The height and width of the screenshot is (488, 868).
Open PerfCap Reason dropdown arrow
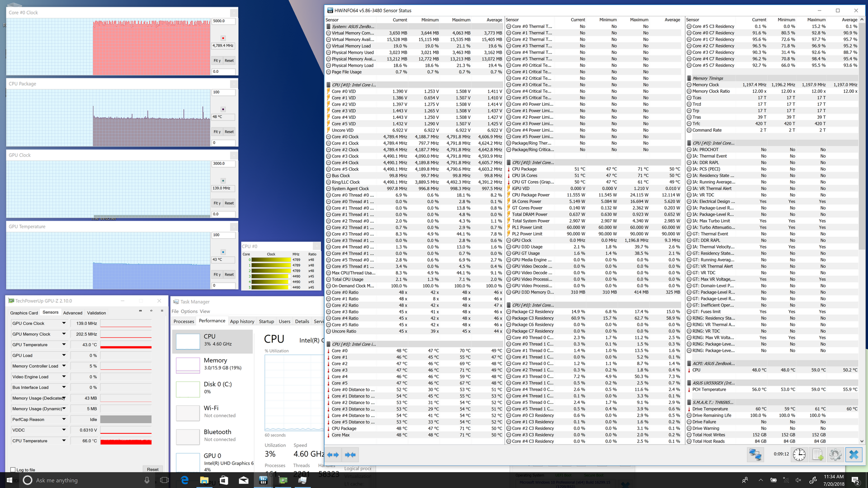point(64,419)
